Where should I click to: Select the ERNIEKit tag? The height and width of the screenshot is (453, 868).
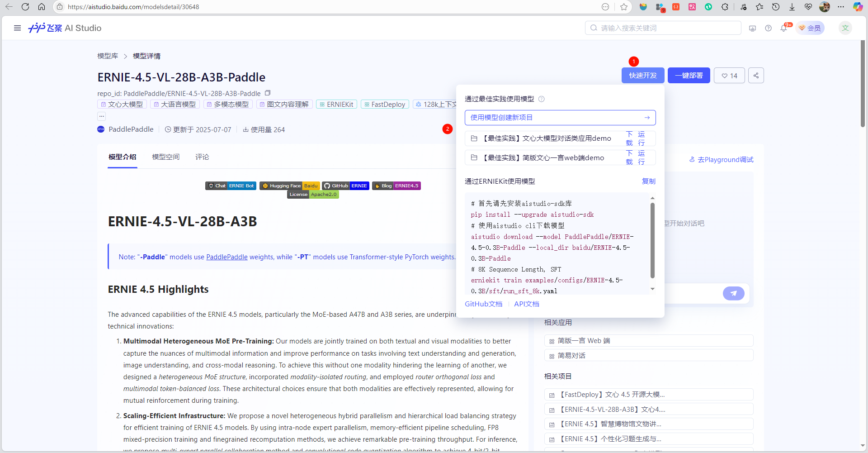click(x=336, y=105)
